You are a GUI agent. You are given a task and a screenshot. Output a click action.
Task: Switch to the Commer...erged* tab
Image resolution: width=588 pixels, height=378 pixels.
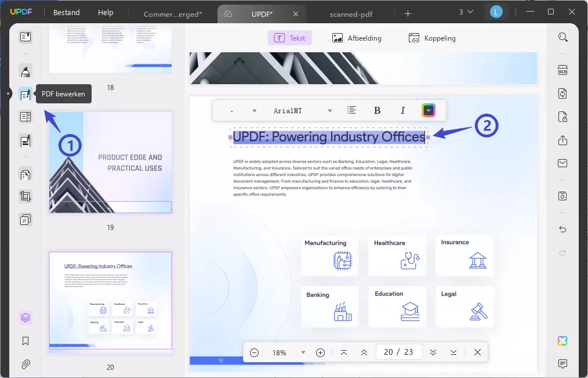pyautogui.click(x=173, y=15)
